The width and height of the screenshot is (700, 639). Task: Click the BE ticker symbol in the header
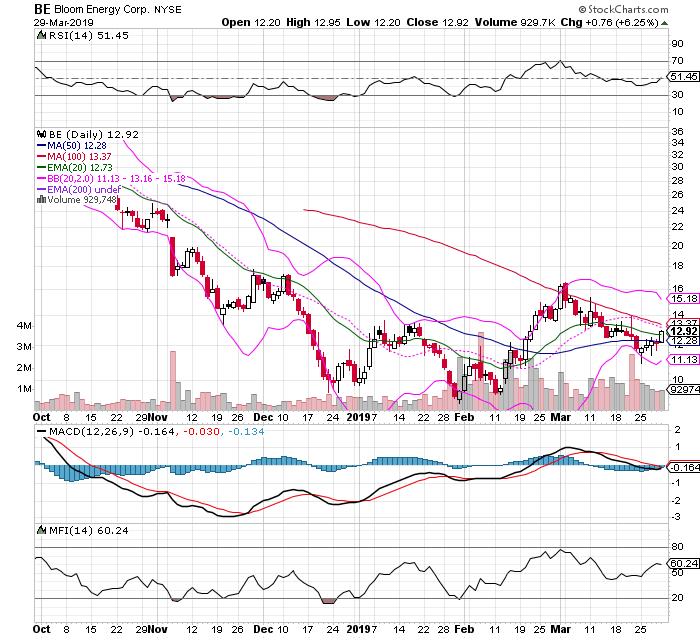[42, 9]
